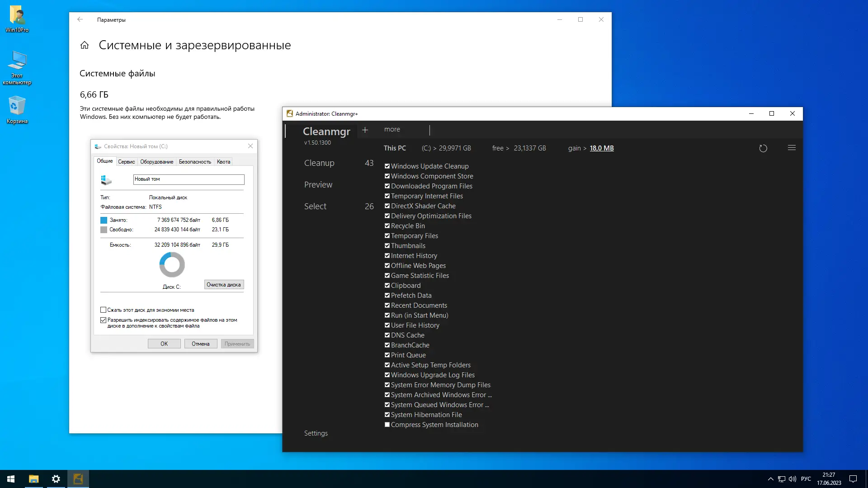This screenshot has height=488, width=868.
Task: Click the 18,0 MB gain link
Action: [601, 148]
